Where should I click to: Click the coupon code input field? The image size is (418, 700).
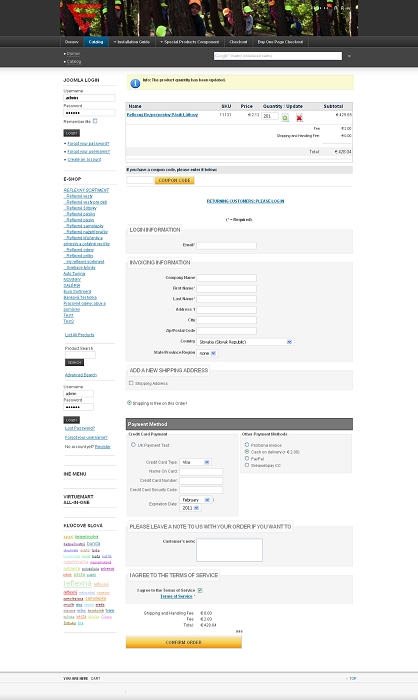(x=140, y=180)
